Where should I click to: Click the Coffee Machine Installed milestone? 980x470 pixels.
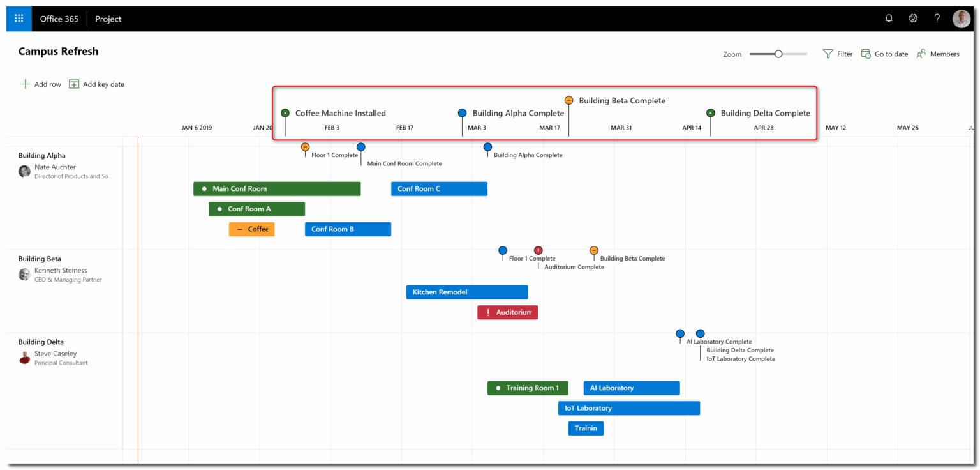[285, 112]
